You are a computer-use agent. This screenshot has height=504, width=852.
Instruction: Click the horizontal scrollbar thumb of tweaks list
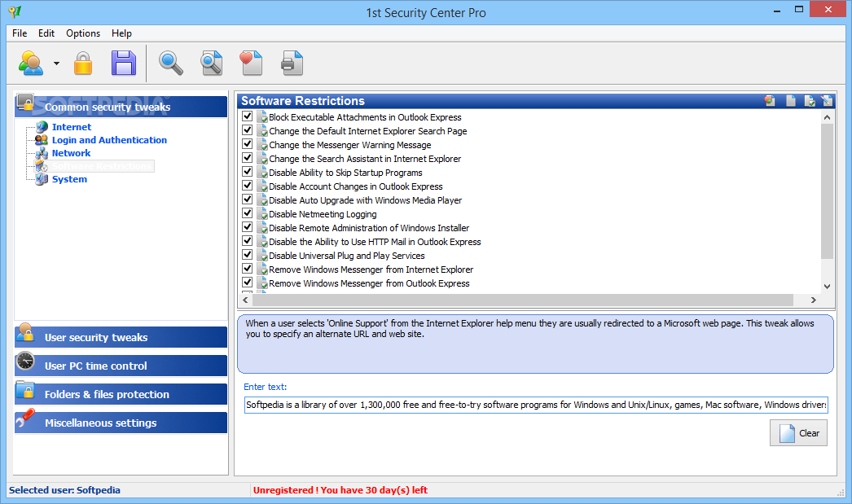click(523, 300)
